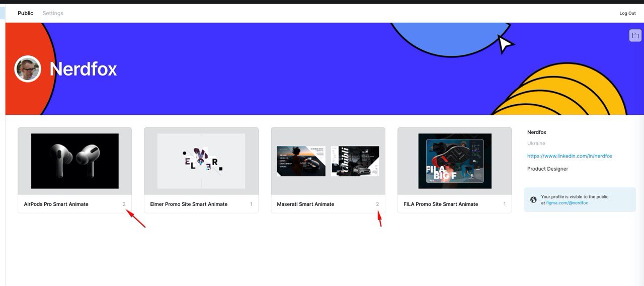Click the Ukraine location text
The height and width of the screenshot is (286, 644).
[536, 144]
